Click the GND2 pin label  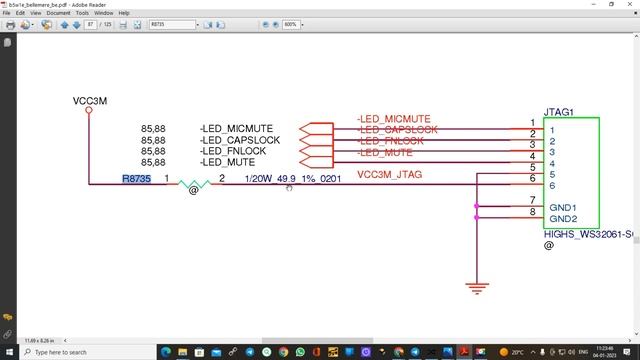[563, 219]
